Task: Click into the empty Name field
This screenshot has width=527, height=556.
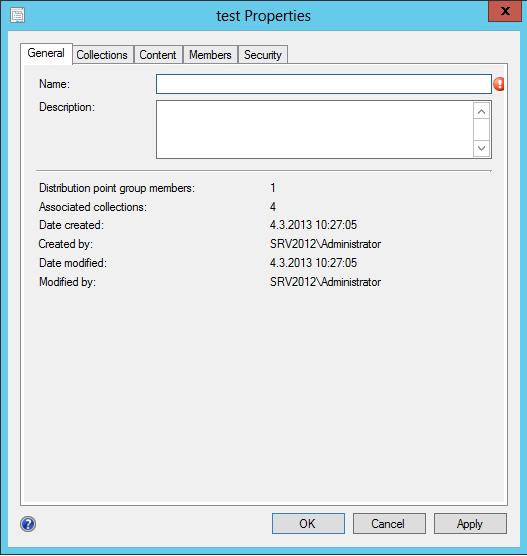Action: [x=324, y=84]
